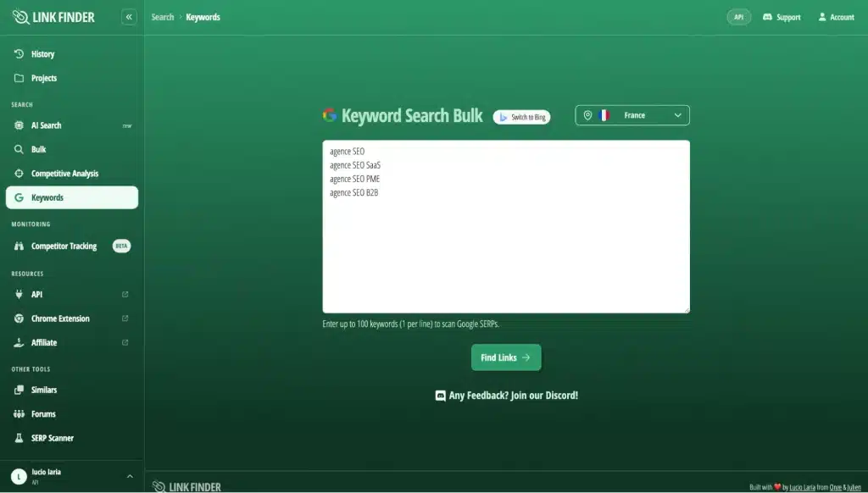Open the France country dropdown
Image resolution: width=868 pixels, height=493 pixels.
pos(632,116)
